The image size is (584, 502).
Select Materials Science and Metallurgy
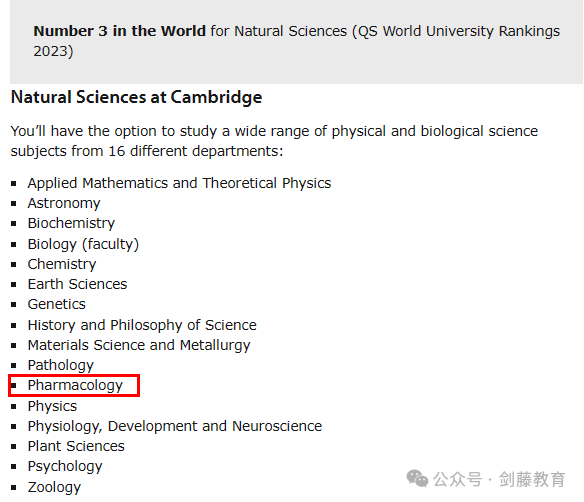[x=139, y=345]
